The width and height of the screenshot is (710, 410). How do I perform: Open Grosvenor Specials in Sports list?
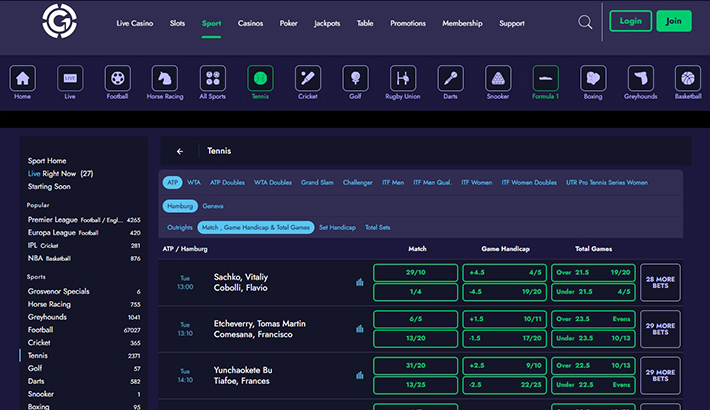pyautogui.click(x=84, y=291)
